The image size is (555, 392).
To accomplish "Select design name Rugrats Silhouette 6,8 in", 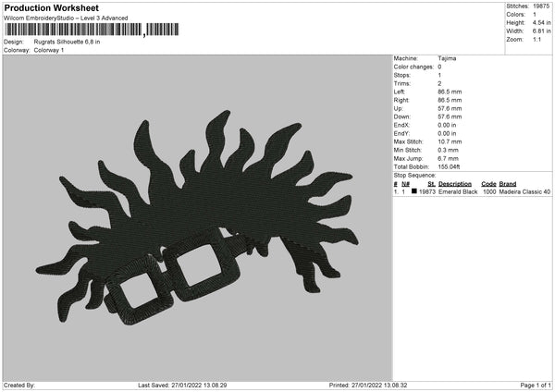I will point(67,42).
